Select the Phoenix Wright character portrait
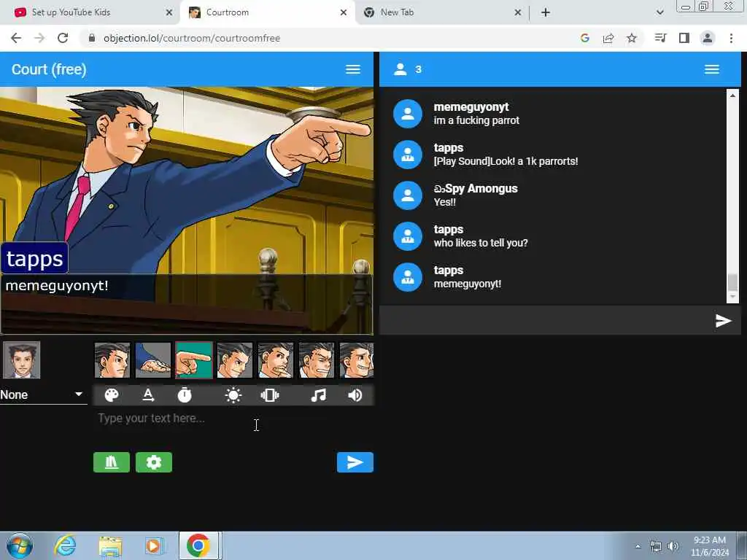 coord(21,360)
